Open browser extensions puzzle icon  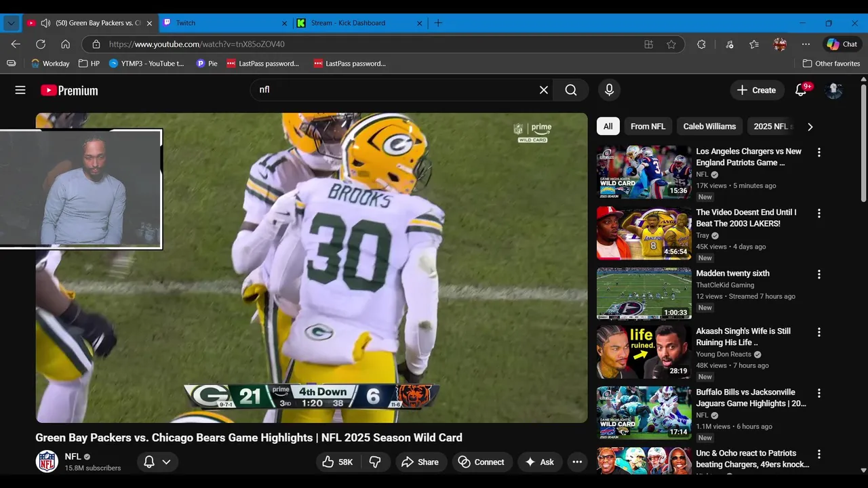click(701, 44)
